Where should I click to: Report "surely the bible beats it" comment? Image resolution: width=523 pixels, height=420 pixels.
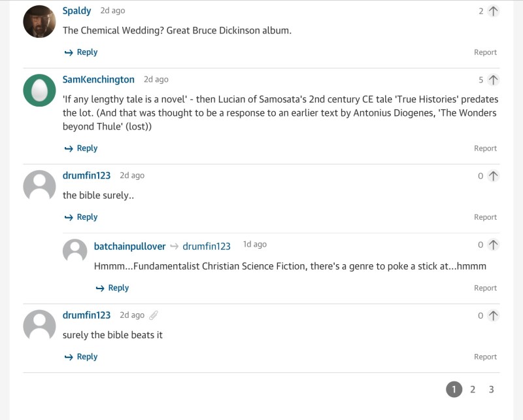tap(485, 357)
